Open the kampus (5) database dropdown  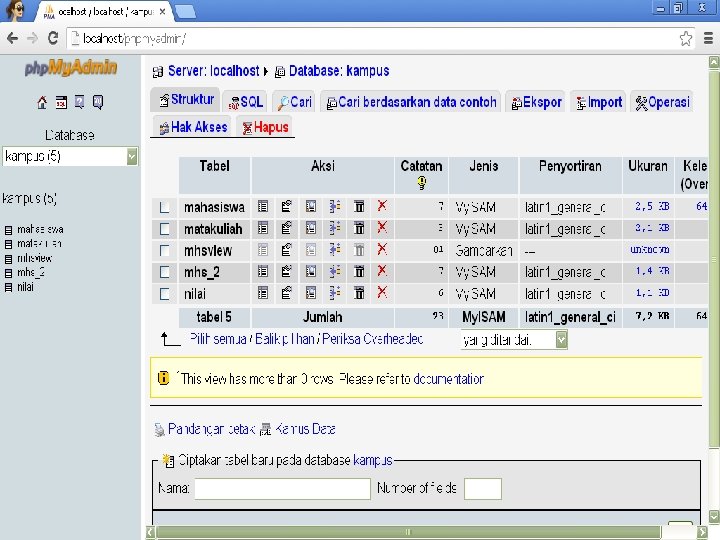click(x=70, y=157)
